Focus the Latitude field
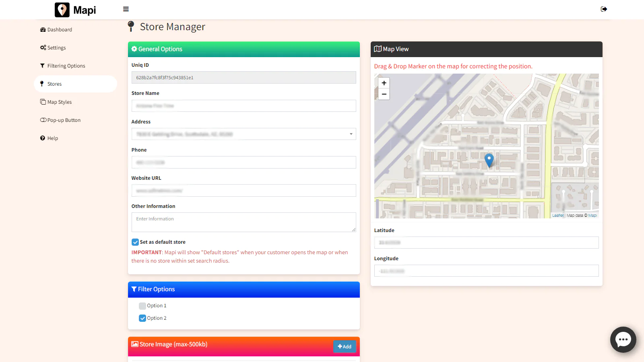The image size is (644, 362). pyautogui.click(x=487, y=243)
